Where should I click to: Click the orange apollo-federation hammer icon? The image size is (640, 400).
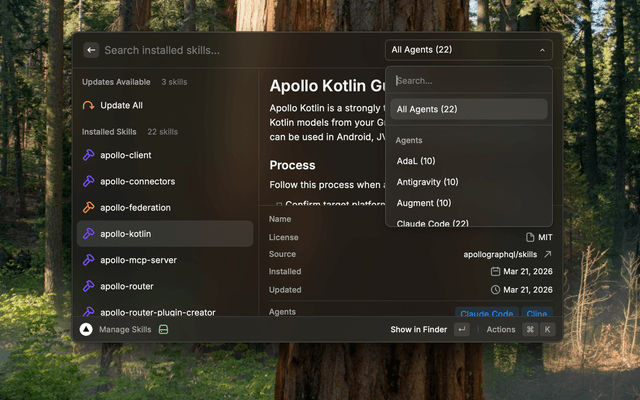click(x=89, y=208)
